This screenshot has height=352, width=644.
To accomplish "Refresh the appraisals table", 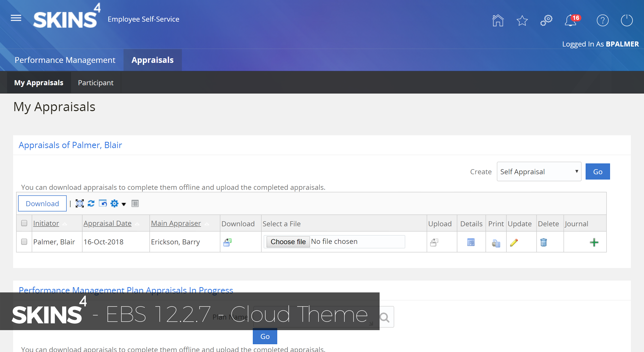I will pos(91,203).
